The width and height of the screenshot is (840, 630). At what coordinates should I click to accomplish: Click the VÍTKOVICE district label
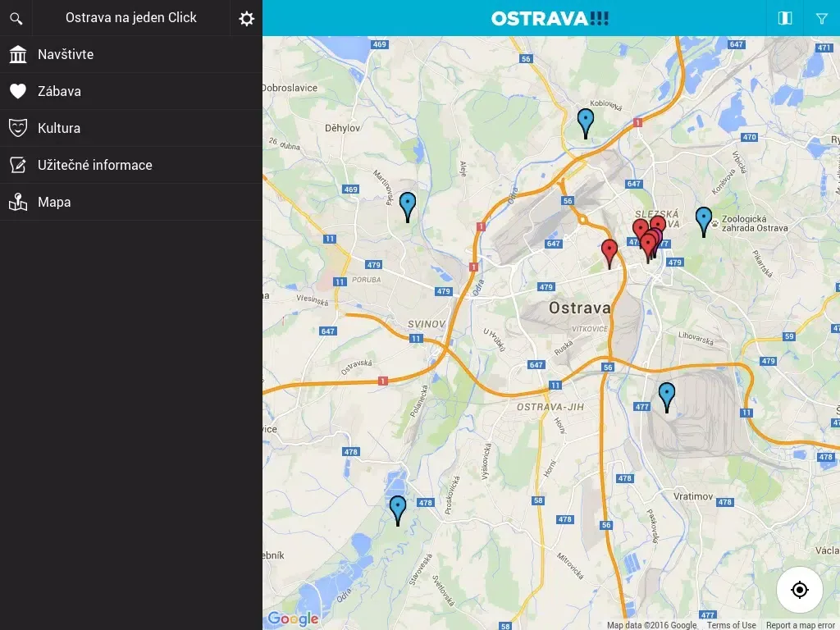[x=589, y=329]
